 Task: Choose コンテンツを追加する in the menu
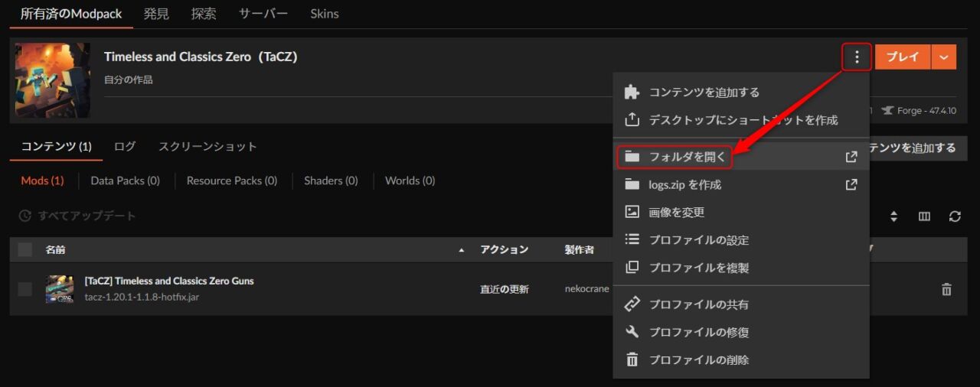[x=741, y=93]
